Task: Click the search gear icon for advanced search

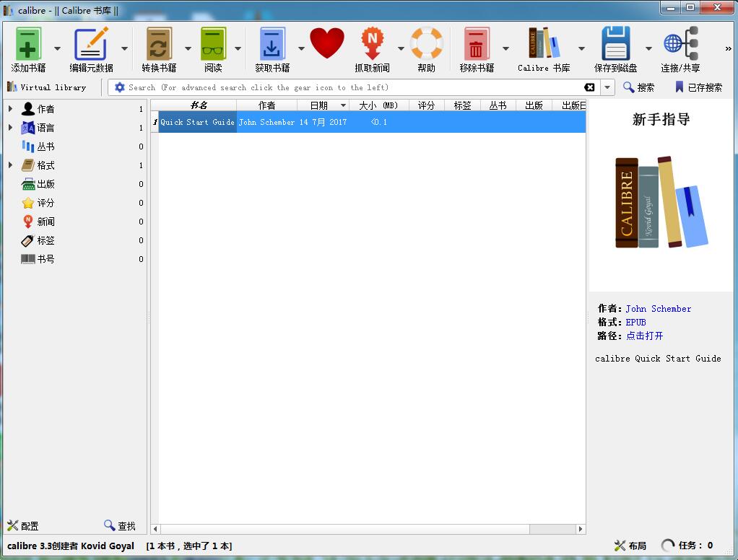Action: click(x=120, y=87)
